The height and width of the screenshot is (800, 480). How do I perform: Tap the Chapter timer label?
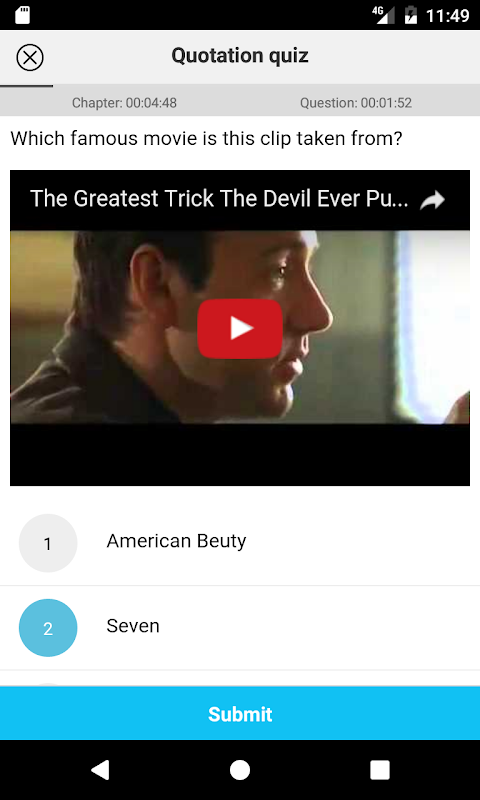pos(124,103)
